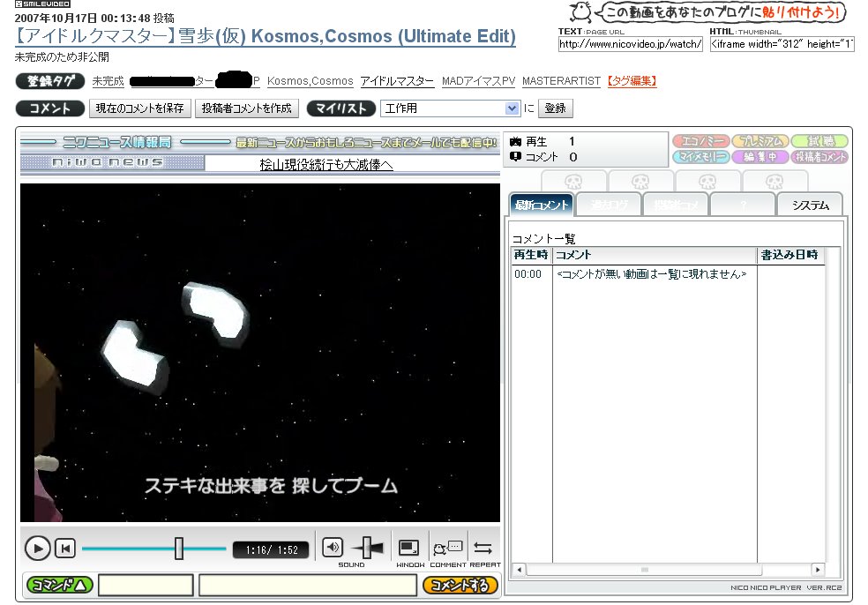Click the エコノミー badge
This screenshot has height=605, width=868.
[x=700, y=141]
